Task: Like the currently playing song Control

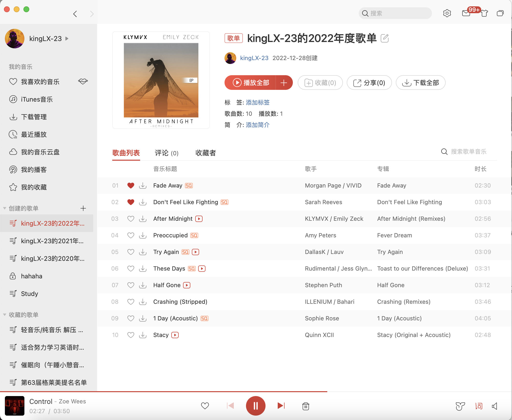Action: coord(205,406)
